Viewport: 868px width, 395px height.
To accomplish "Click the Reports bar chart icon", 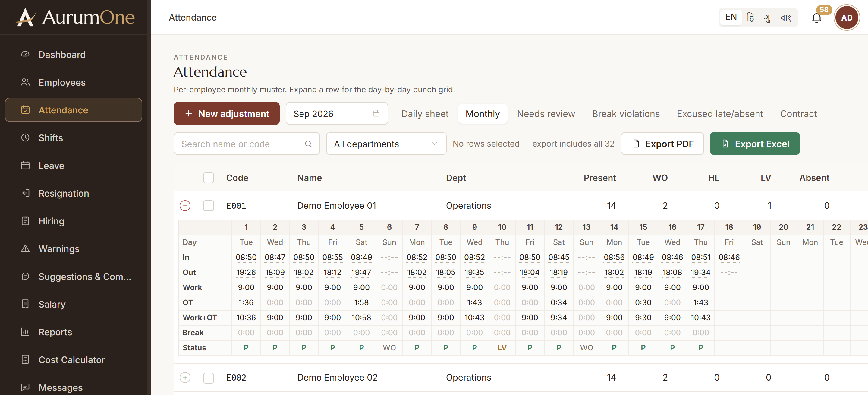I will tap(25, 332).
